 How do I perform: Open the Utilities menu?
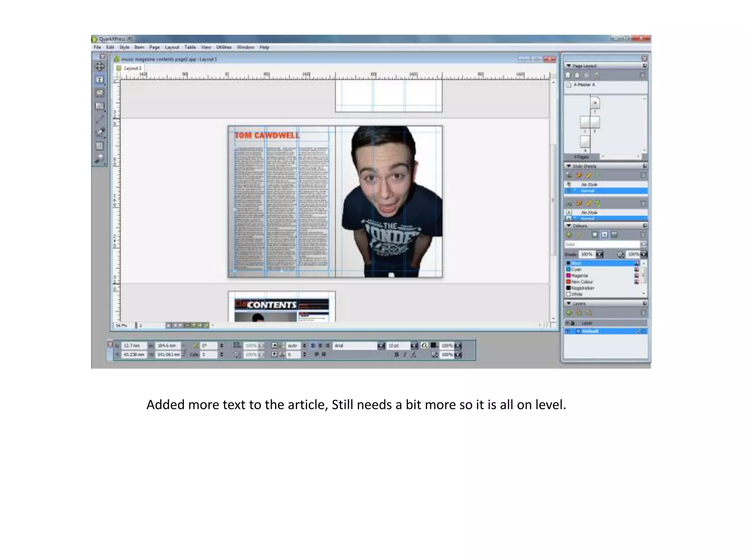click(224, 47)
